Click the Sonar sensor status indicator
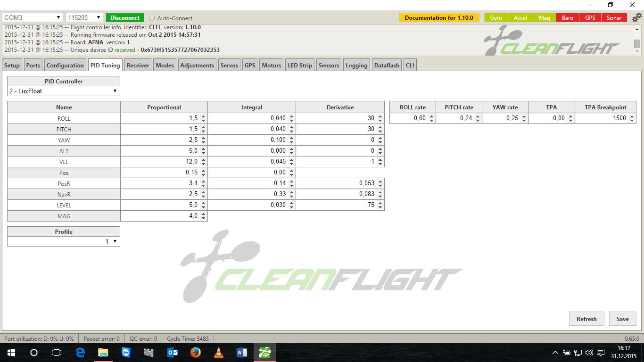Image resolution: width=644 pixels, height=362 pixels. [614, 18]
